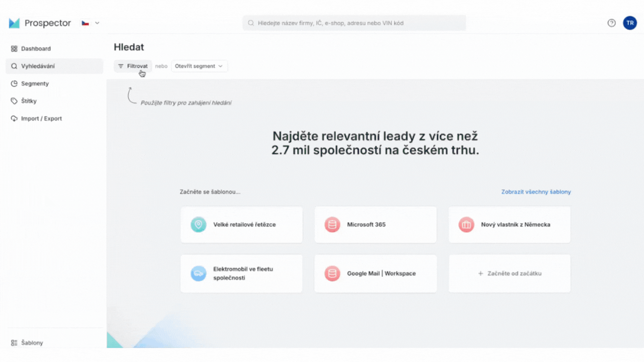
Task: Open the TR user avatar menu
Action: tap(630, 23)
